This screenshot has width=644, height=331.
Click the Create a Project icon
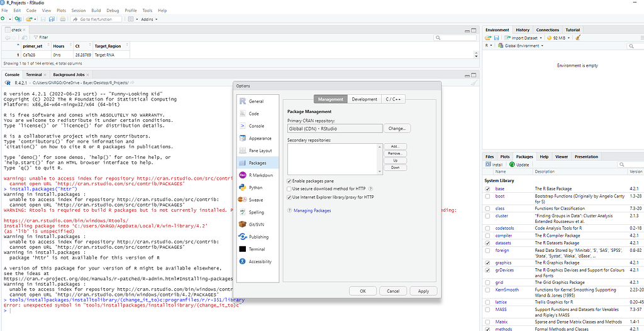18,19
